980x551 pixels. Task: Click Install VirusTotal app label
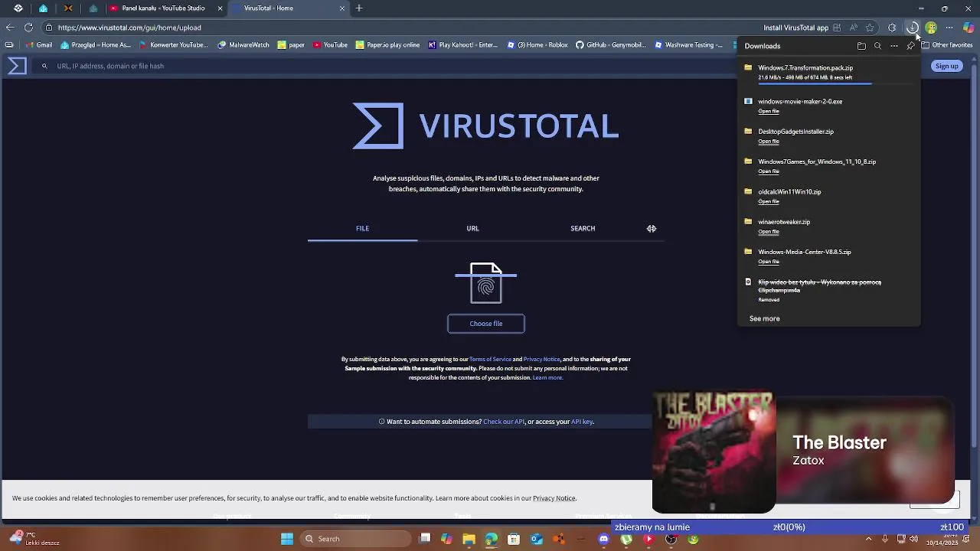pos(795,28)
